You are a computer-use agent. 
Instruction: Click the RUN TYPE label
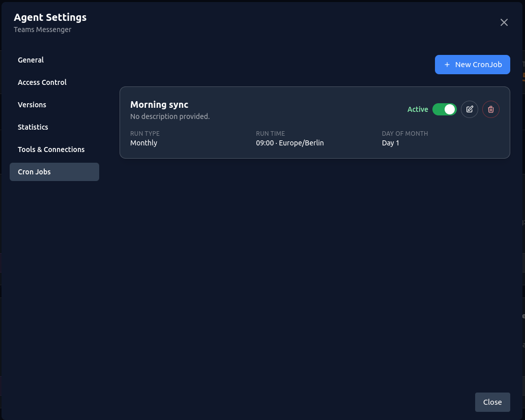click(145, 134)
